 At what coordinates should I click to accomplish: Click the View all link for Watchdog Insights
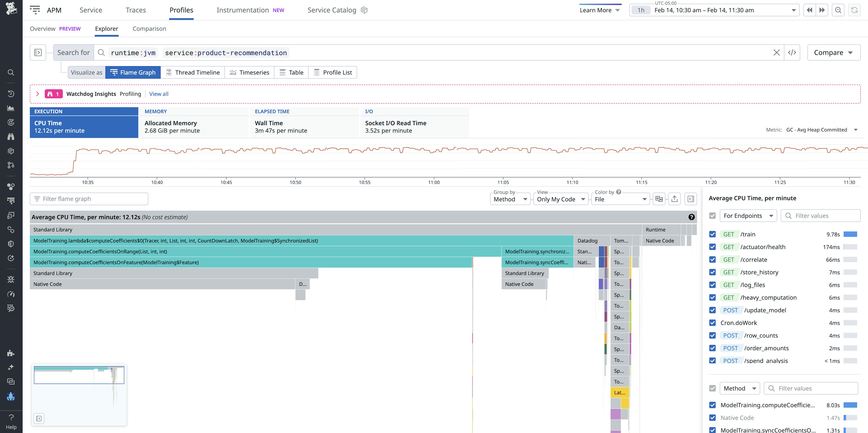coord(158,94)
